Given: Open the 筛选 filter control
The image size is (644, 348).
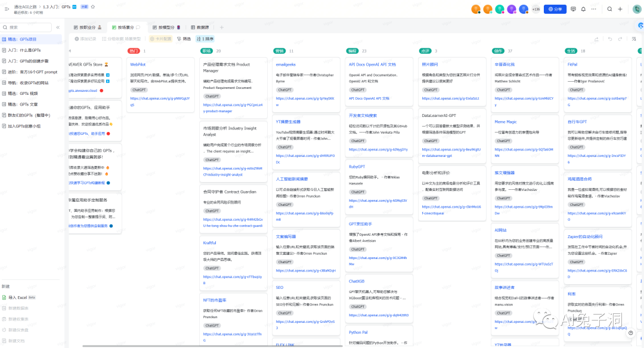Looking at the screenshot, I should click(x=184, y=39).
